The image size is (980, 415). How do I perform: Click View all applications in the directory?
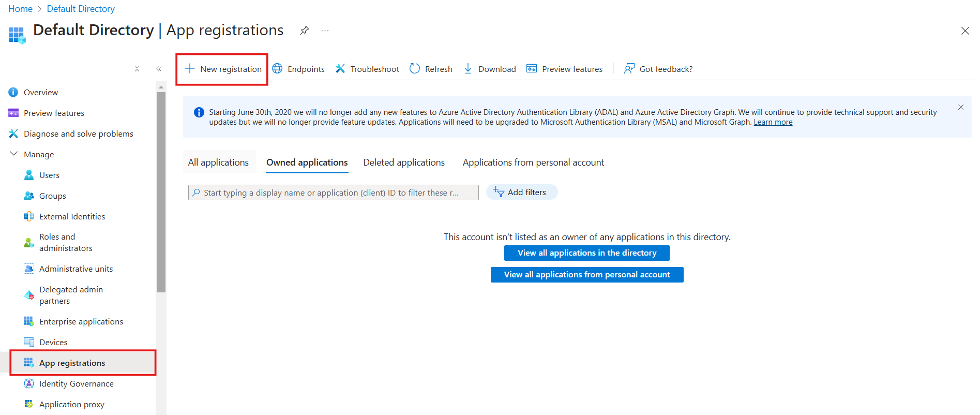point(586,253)
